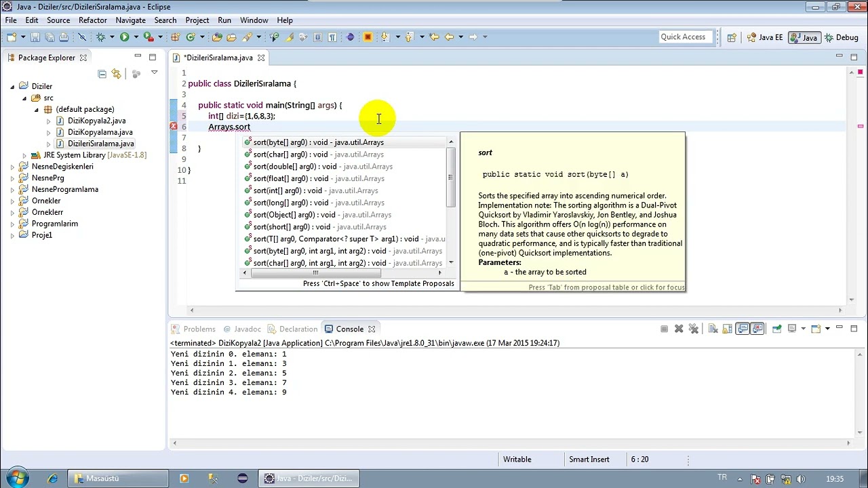
Task: Open the Debug button dropdown arrow
Action: point(112,37)
